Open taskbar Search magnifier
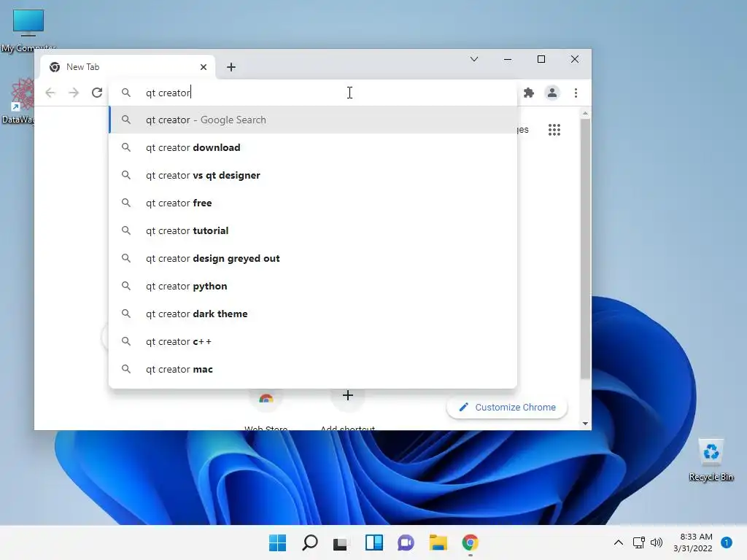The image size is (747, 560). (x=309, y=542)
